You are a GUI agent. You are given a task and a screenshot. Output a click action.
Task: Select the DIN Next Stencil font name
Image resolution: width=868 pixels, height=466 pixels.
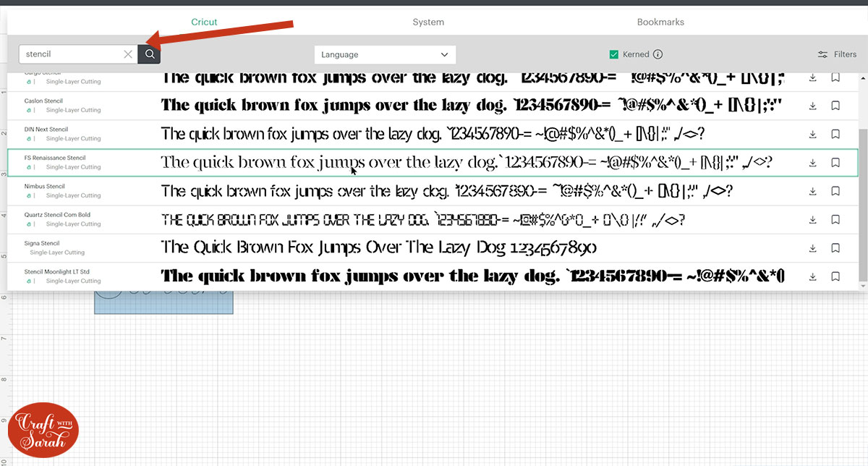[x=46, y=130]
